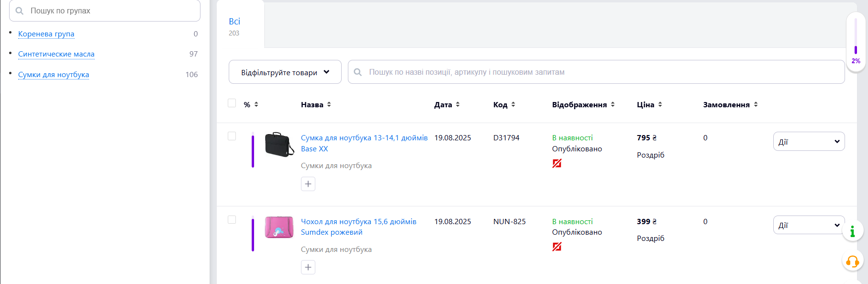The width and height of the screenshot is (868, 284).
Task: Open Дії dropdown for product NUN-825
Action: tap(809, 225)
